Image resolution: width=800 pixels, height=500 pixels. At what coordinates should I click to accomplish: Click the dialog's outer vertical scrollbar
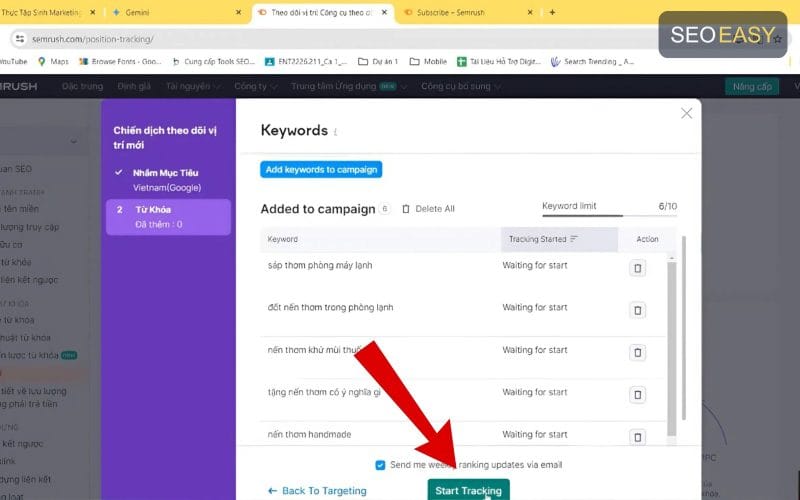pos(684,327)
